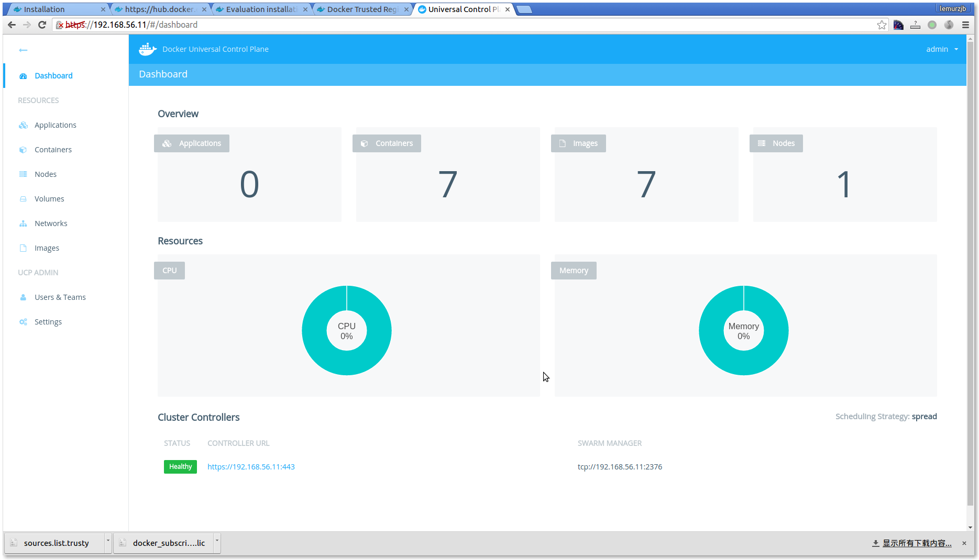Click the browser address bar
The height and width of the screenshot is (560, 979).
471,25
